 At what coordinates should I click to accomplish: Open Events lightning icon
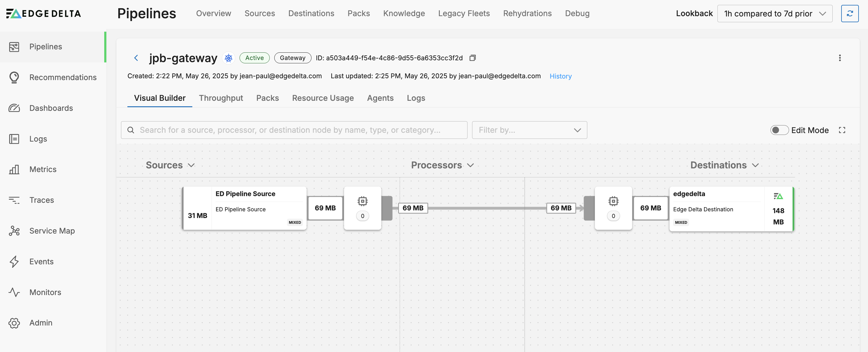[14, 262]
